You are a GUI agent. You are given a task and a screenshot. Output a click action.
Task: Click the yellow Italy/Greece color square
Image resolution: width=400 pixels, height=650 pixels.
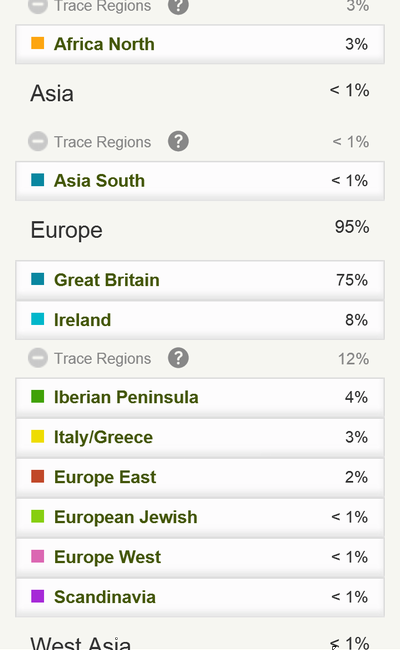click(38, 437)
